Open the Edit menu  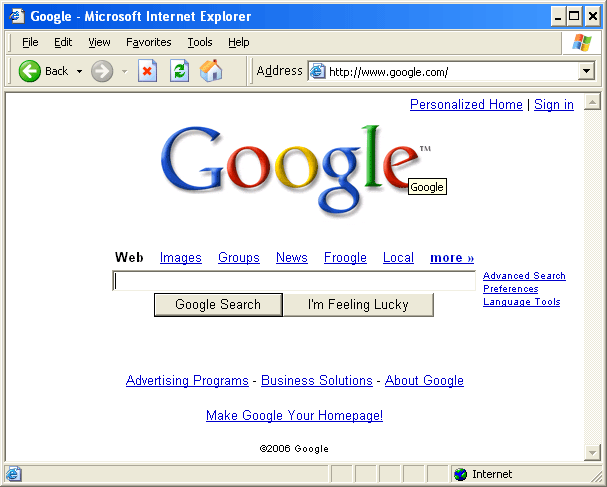(63, 42)
